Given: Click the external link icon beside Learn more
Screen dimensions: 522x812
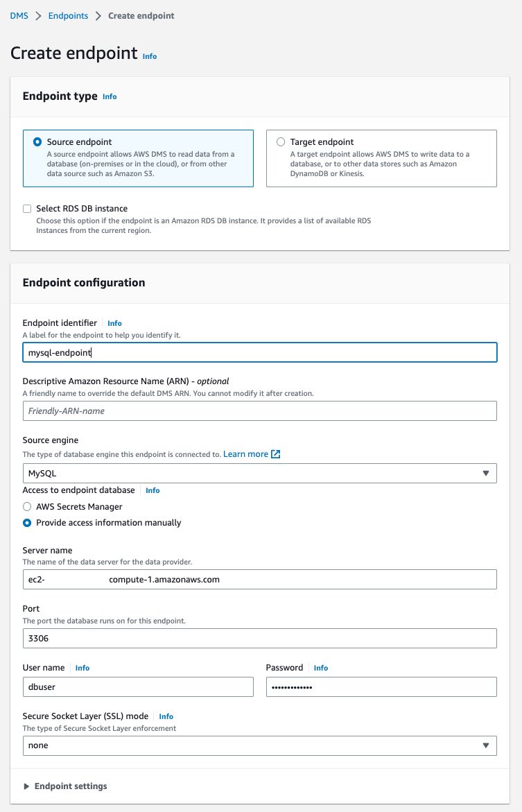Looking at the screenshot, I should pyautogui.click(x=275, y=454).
